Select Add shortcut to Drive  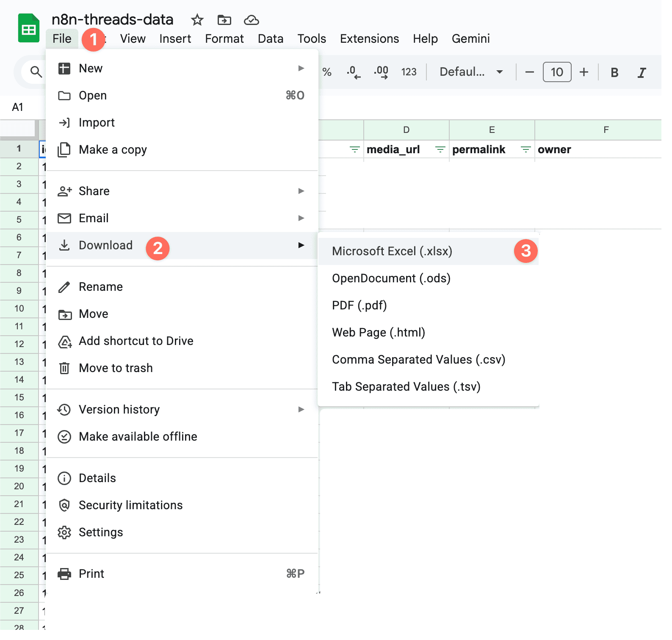[182, 341]
